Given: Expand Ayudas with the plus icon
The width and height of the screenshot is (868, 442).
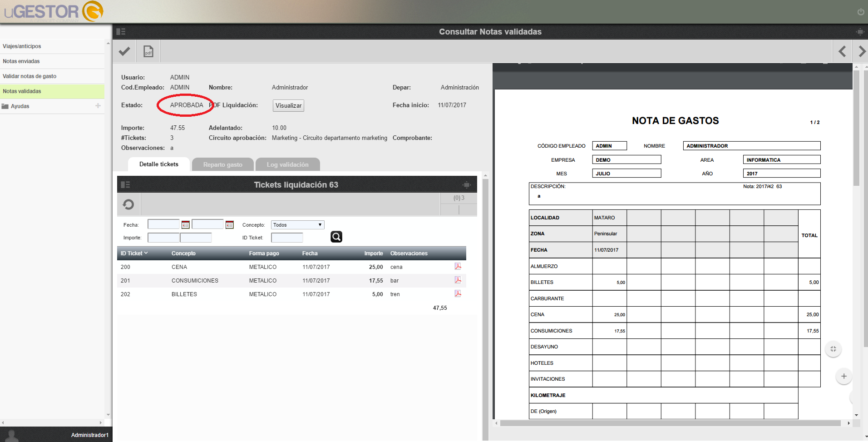Looking at the screenshot, I should pyautogui.click(x=98, y=105).
